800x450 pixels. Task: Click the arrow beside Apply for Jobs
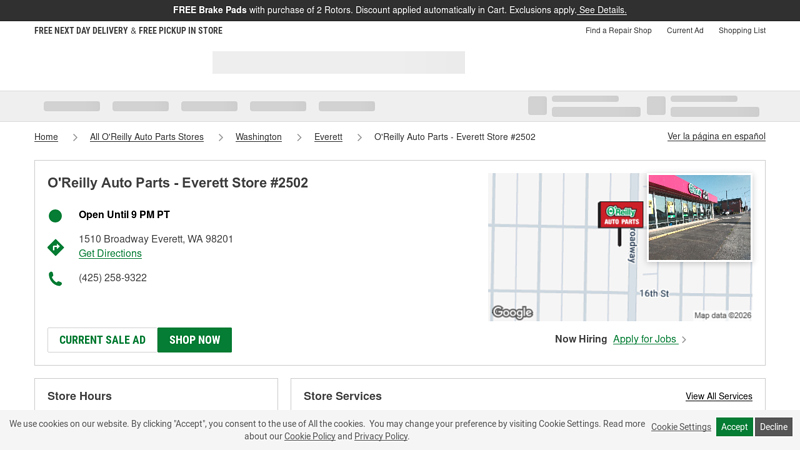pos(684,340)
